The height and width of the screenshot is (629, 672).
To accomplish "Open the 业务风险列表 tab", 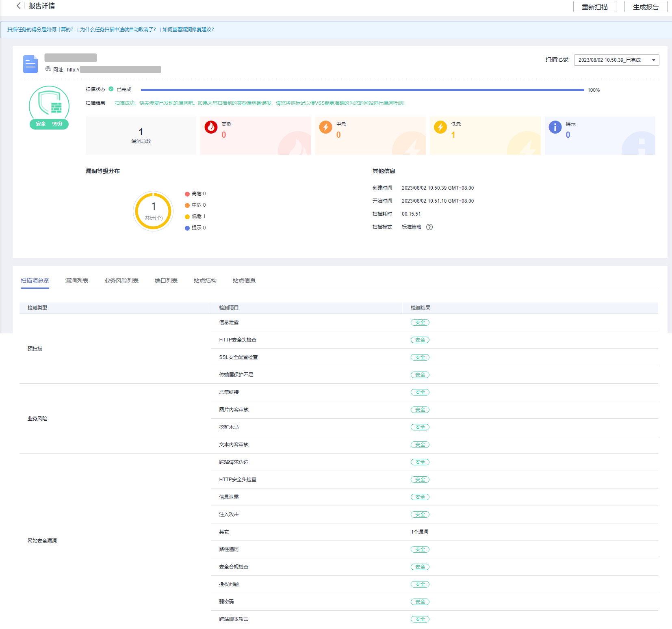I will click(121, 281).
